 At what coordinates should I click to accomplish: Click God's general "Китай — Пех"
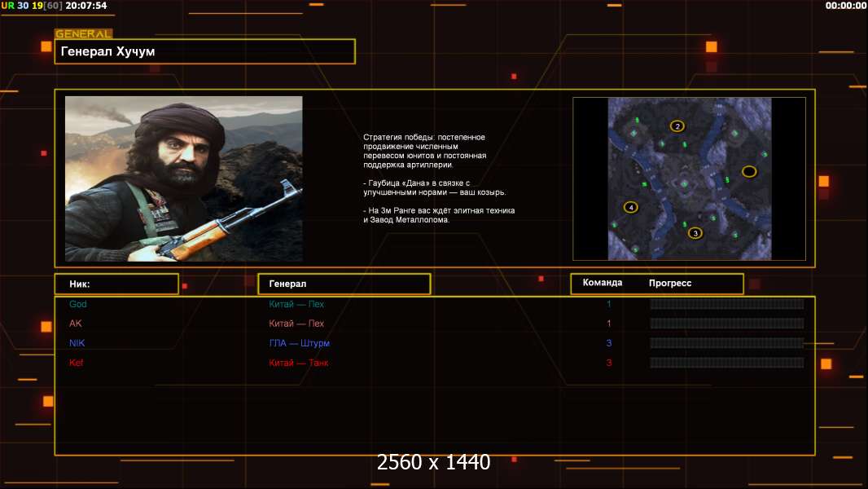click(x=296, y=304)
